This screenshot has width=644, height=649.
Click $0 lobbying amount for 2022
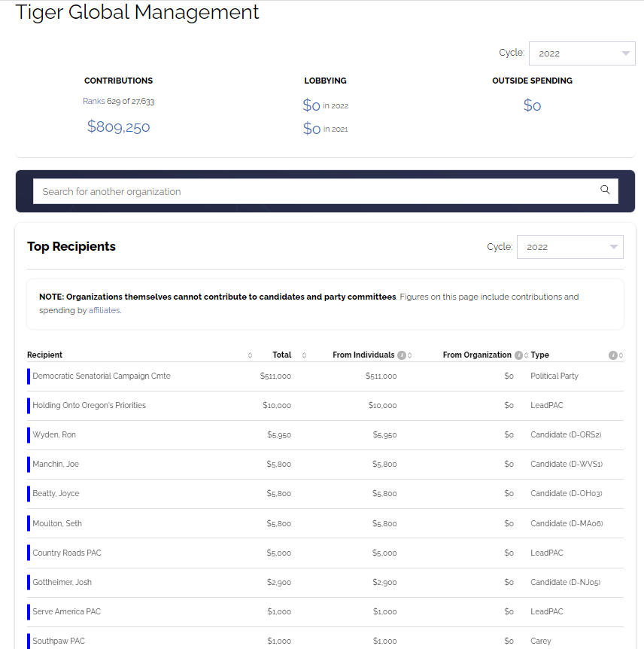click(311, 105)
